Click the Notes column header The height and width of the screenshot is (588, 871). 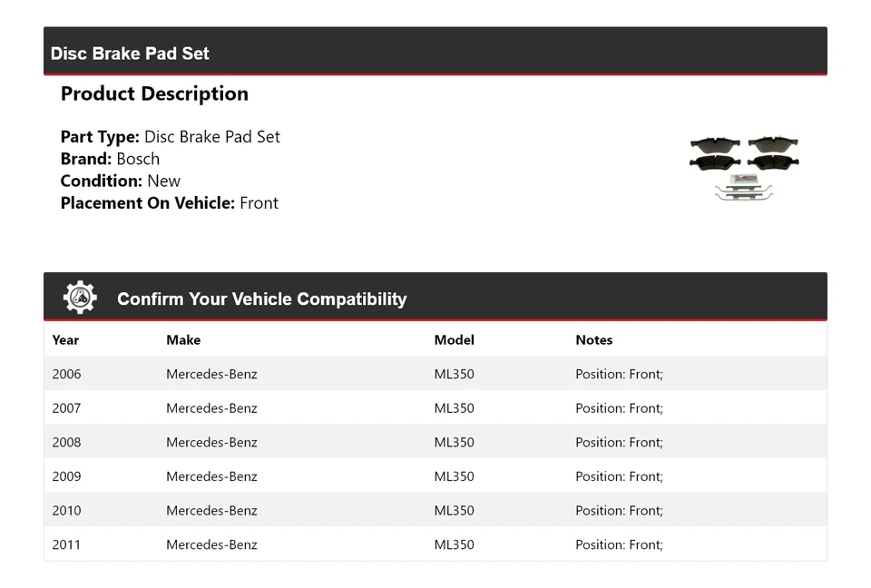[593, 340]
